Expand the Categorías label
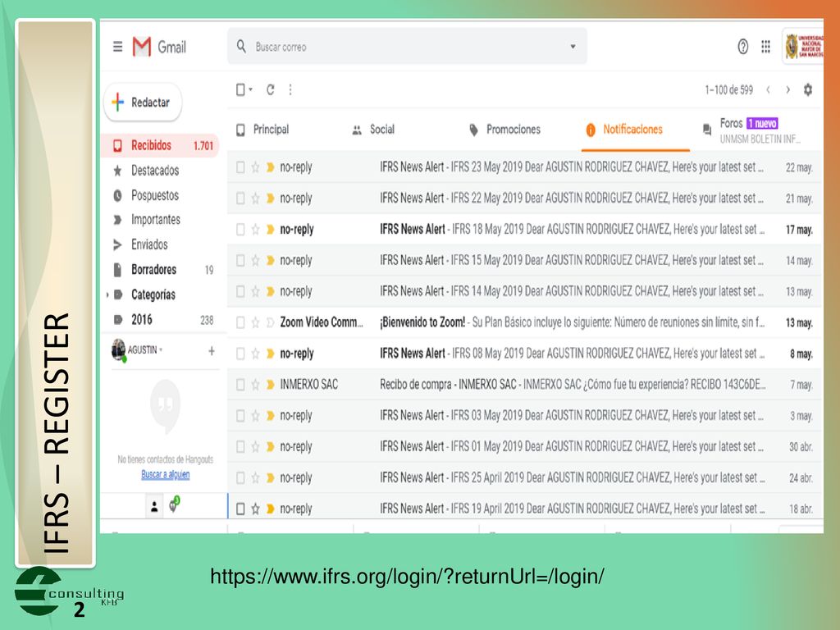840x630 pixels. tap(107, 294)
